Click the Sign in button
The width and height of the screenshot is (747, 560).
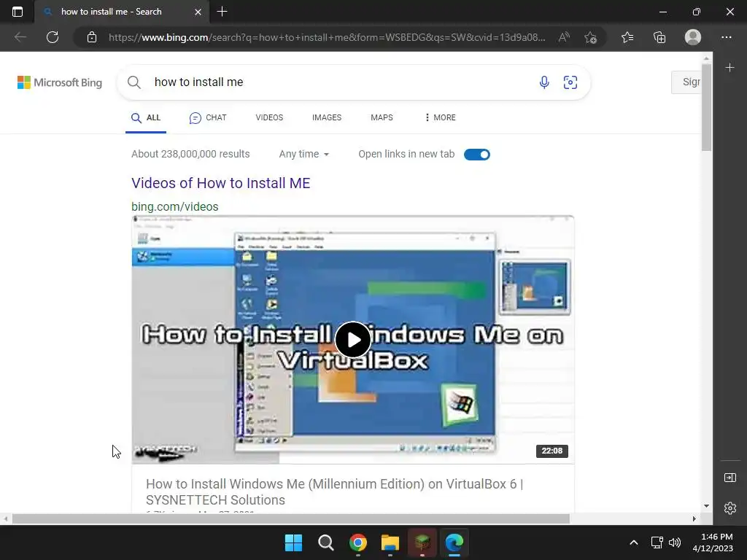[x=686, y=82]
